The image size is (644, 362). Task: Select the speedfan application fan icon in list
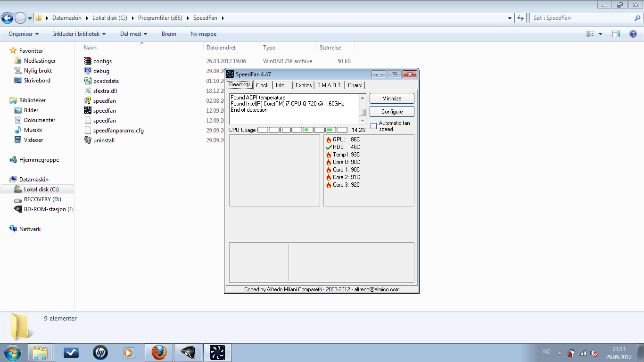pos(87,110)
